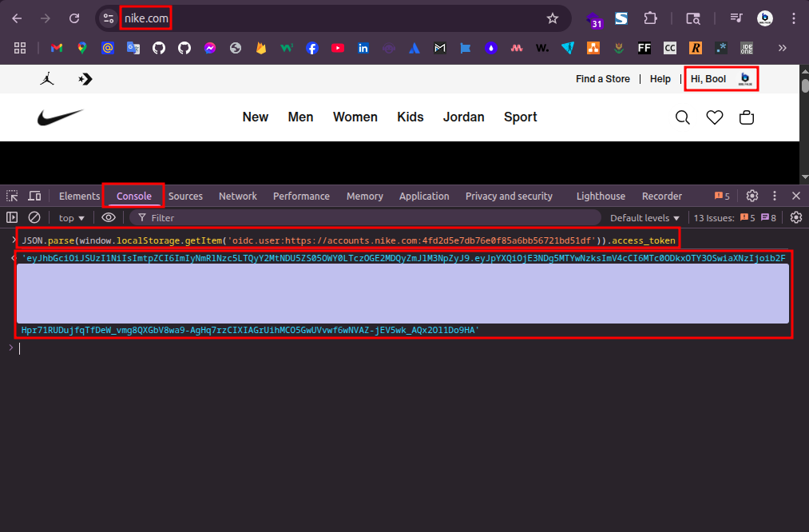Viewport: 809px width, 532px height.
Task: Open the Facebook bookmark
Action: pyautogui.click(x=312, y=48)
